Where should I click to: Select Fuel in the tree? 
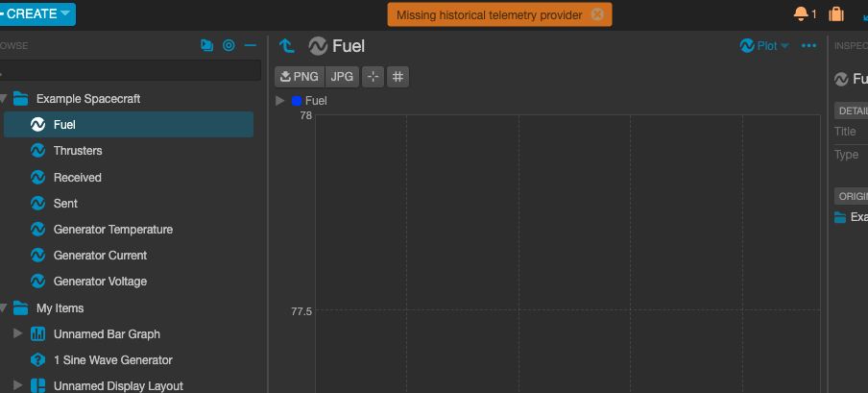[129, 124]
